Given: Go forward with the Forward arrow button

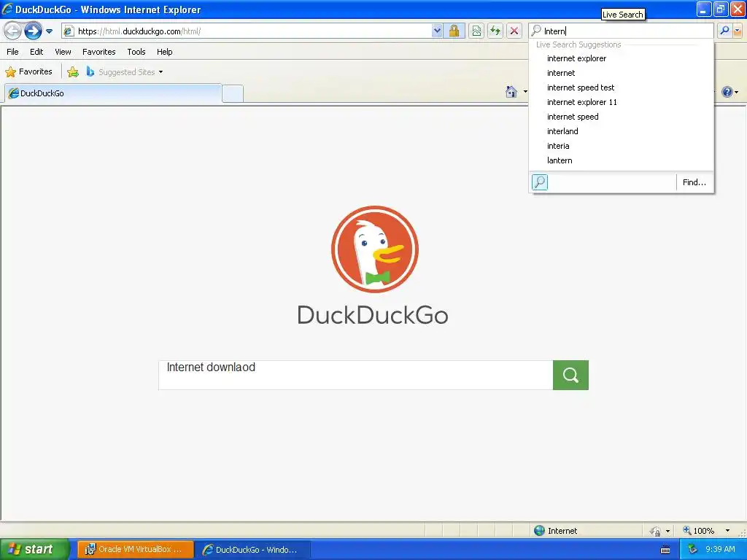Looking at the screenshot, I should [33, 31].
